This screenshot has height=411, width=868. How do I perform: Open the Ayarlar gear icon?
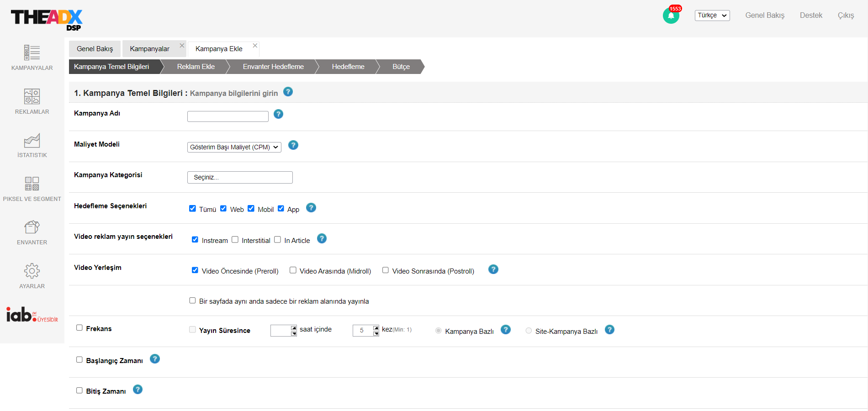click(x=32, y=271)
